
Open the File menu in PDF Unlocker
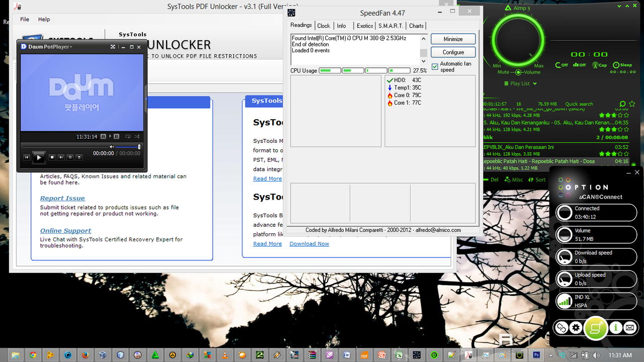pos(25,19)
